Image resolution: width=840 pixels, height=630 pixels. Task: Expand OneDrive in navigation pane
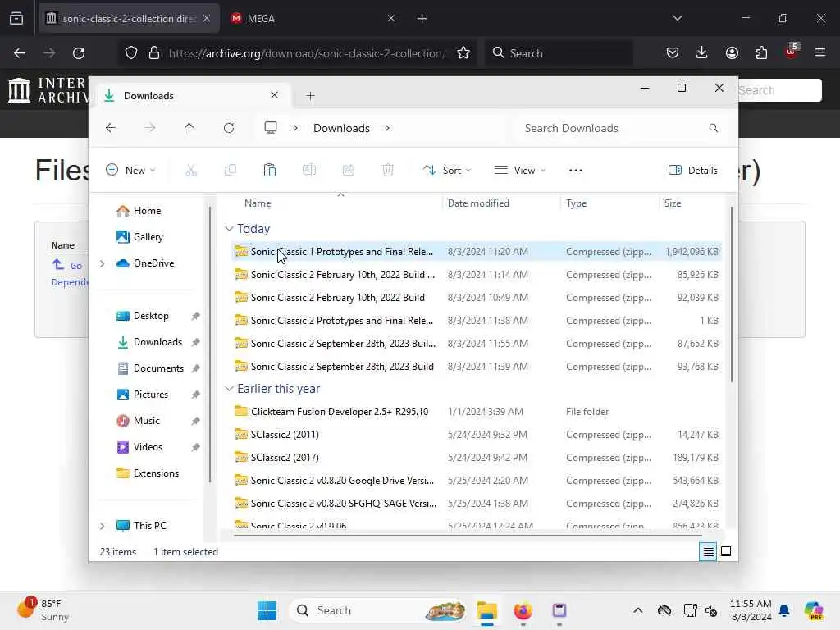pos(102,263)
